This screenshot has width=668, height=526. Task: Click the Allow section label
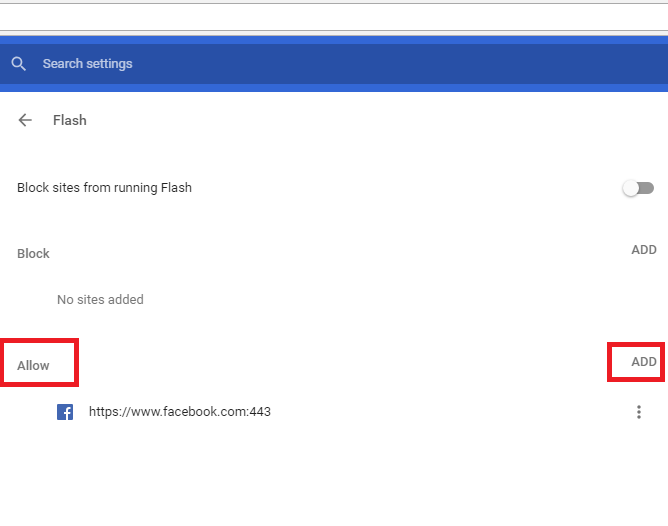[33, 365]
